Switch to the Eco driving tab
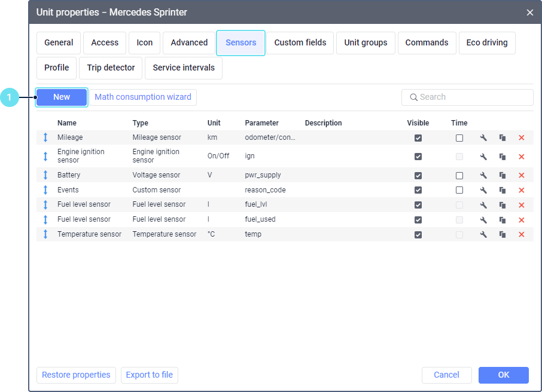The height and width of the screenshot is (392, 542). 486,43
